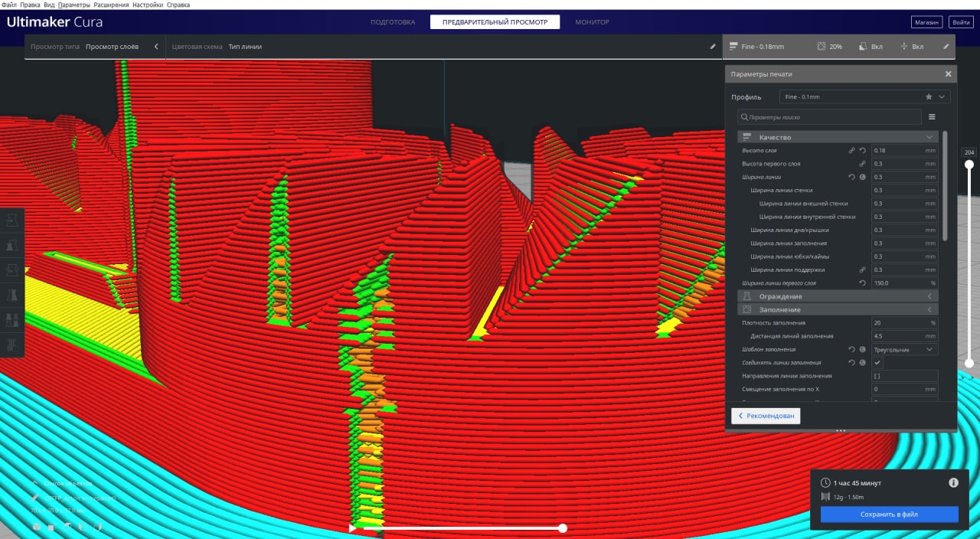Click the 'Войти' sign-in button
The image size is (980, 539).
960,22
